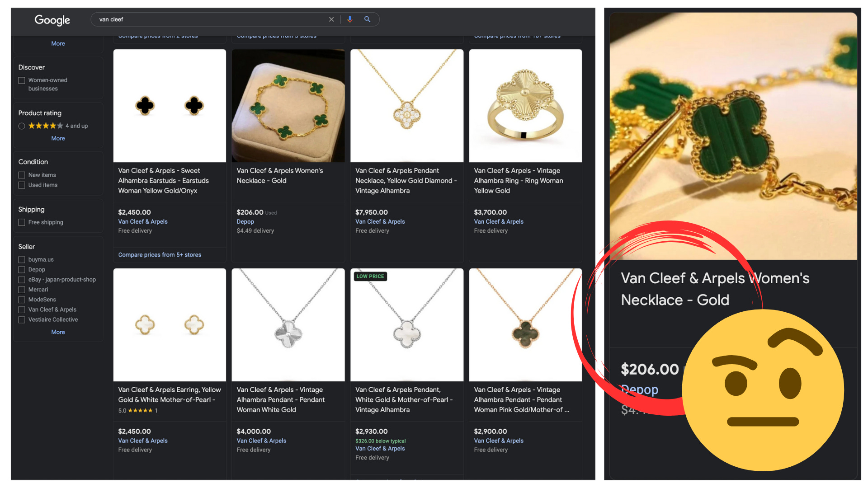Filter sellers by Depop
Viewport: 868px width, 488px height.
click(x=21, y=269)
